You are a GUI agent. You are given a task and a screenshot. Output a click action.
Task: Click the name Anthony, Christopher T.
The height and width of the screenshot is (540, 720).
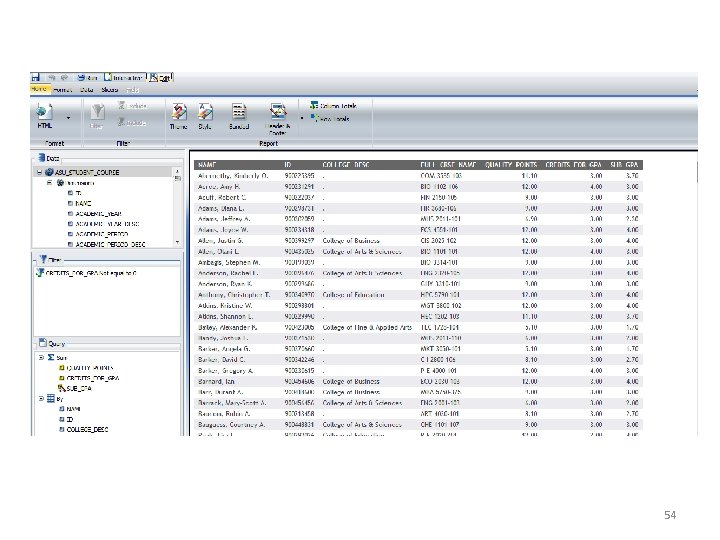(x=234, y=295)
